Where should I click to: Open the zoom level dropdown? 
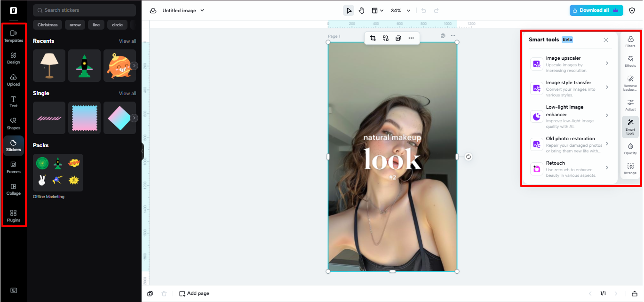click(399, 10)
